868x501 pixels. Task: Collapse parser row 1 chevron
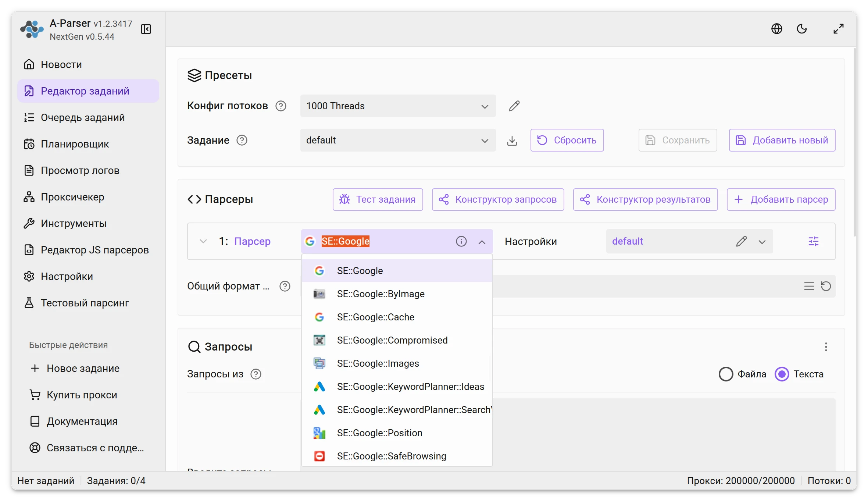coord(203,241)
